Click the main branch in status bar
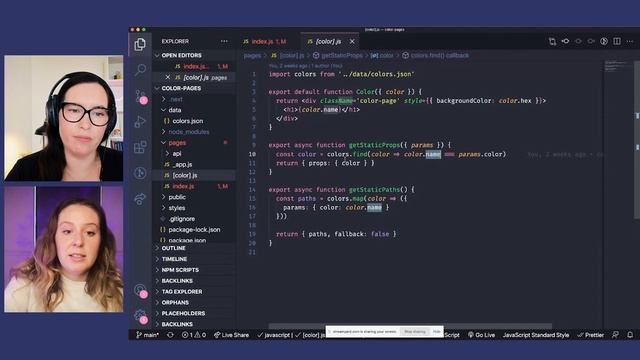 coord(147,335)
